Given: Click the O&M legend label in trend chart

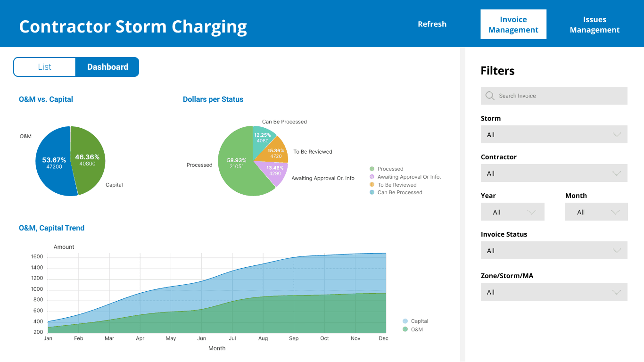Looking at the screenshot, I should tap(417, 329).
